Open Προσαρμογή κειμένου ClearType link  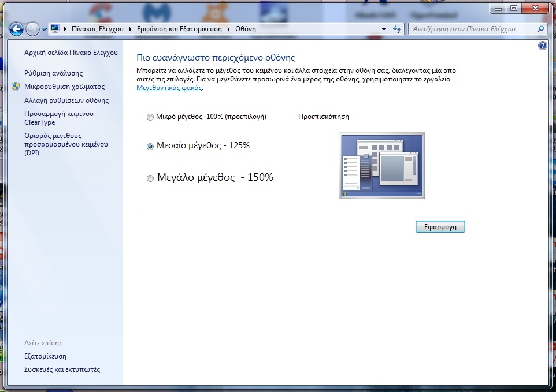pyautogui.click(x=59, y=118)
